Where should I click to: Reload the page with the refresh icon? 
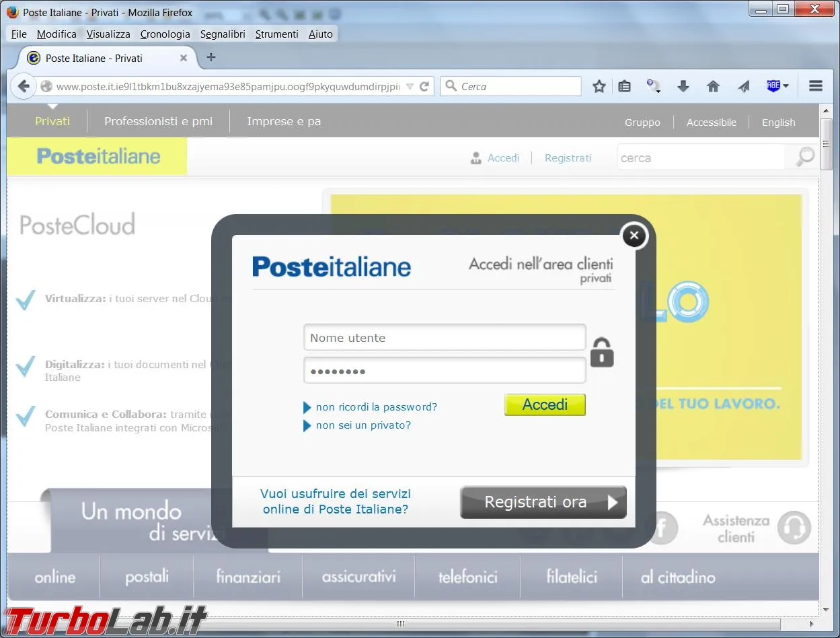(x=424, y=86)
